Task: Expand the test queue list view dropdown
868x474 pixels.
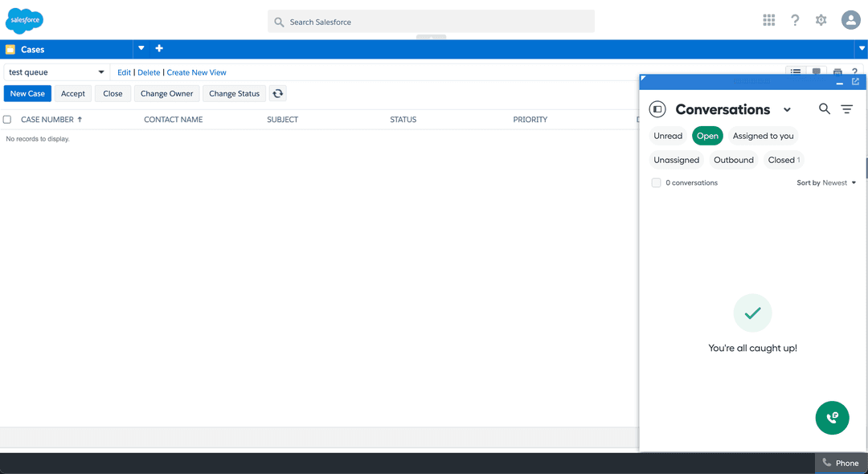Action: click(101, 72)
